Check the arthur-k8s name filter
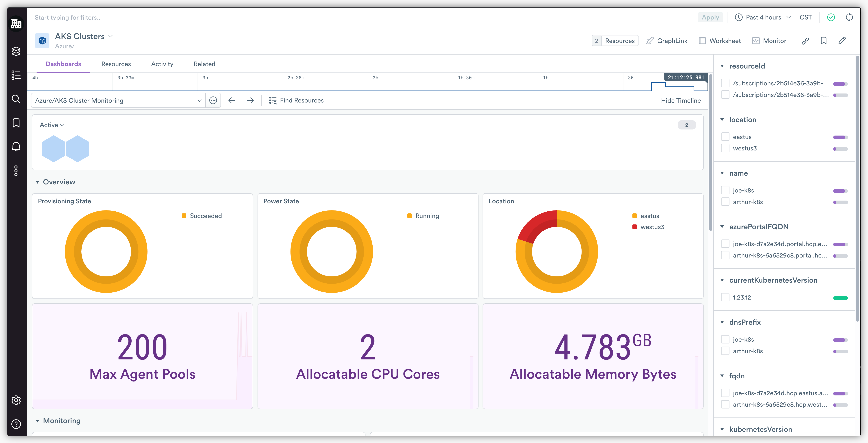Screen dimensions: 868x443 (x=725, y=202)
